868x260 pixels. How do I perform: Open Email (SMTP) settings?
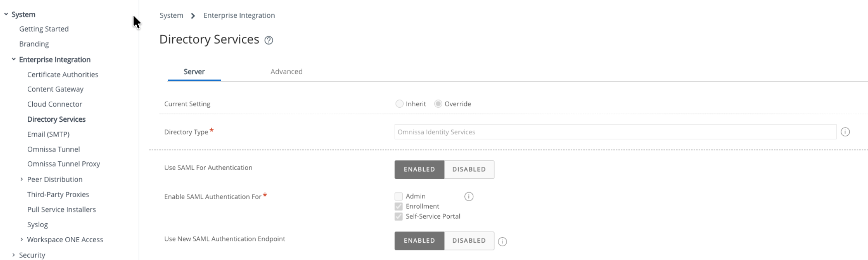[48, 134]
